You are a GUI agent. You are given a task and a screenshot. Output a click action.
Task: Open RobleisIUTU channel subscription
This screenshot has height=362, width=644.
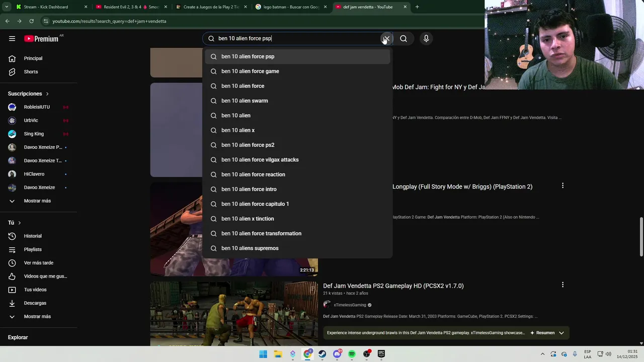[38, 107]
